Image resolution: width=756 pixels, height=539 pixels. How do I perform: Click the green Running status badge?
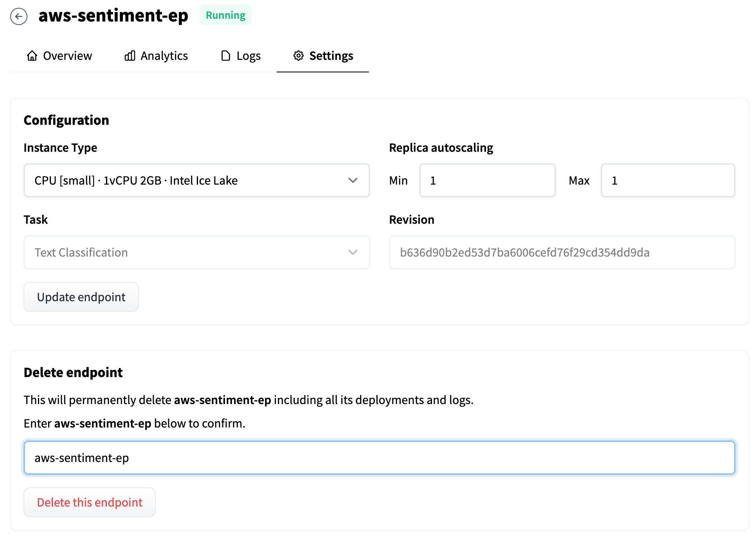(225, 15)
